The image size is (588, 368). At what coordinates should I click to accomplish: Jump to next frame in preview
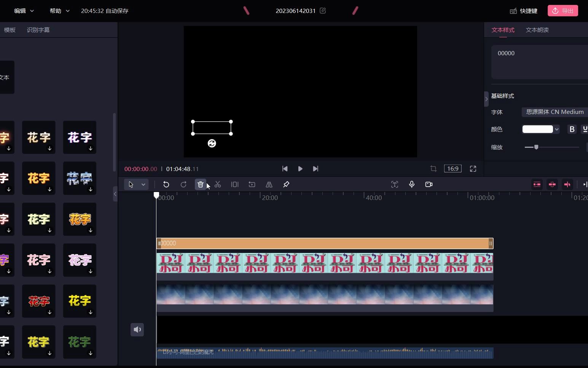(316, 169)
